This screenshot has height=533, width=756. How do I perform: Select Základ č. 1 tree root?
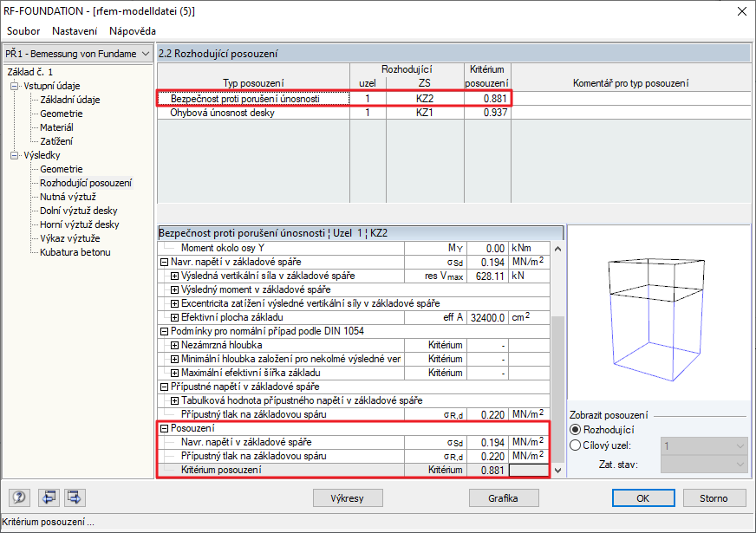(x=29, y=72)
